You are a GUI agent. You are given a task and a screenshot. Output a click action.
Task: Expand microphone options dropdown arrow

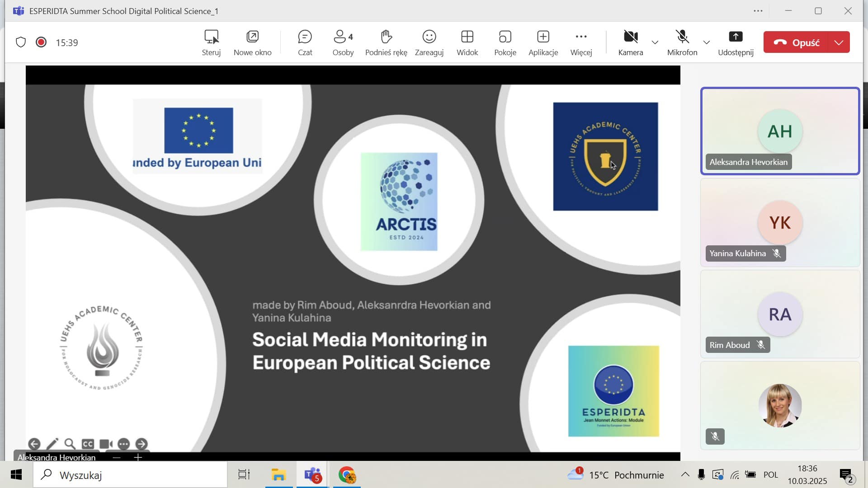click(x=707, y=42)
